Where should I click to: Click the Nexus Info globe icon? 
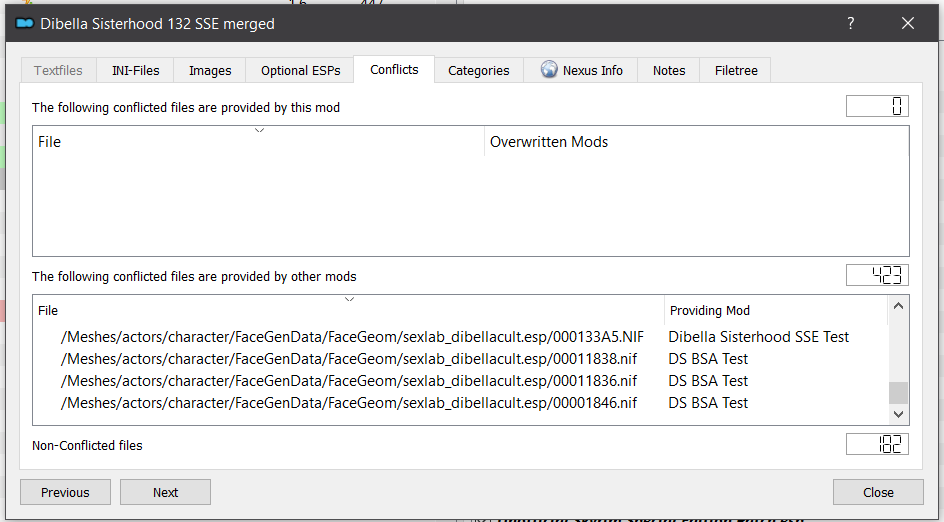tap(548, 69)
